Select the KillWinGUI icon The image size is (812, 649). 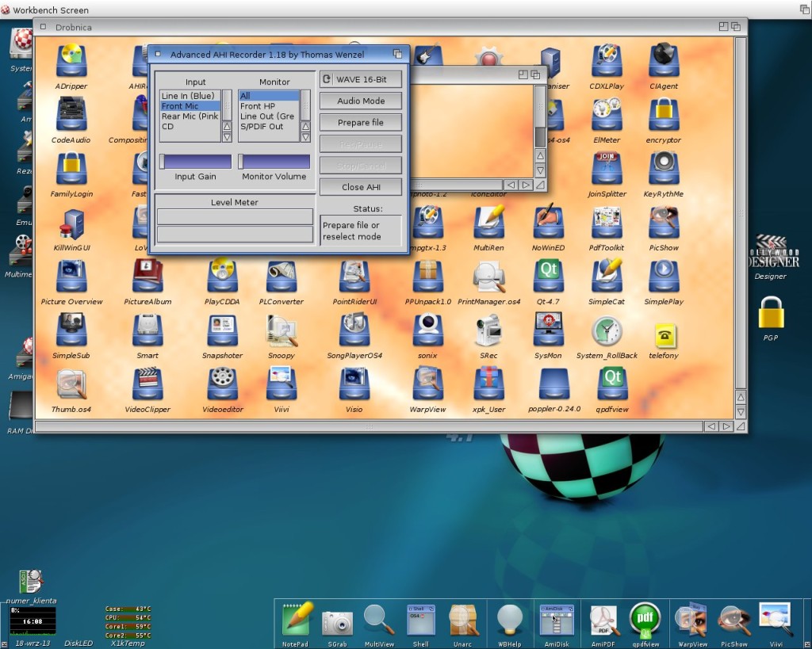71,223
